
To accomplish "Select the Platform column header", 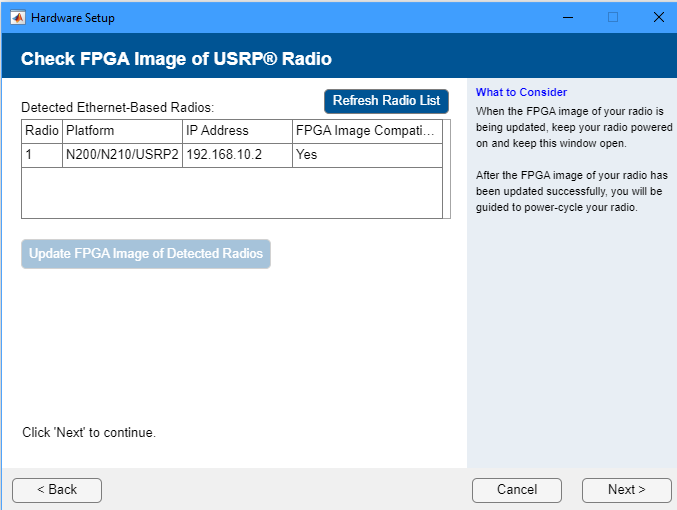I will pyautogui.click(x=122, y=131).
